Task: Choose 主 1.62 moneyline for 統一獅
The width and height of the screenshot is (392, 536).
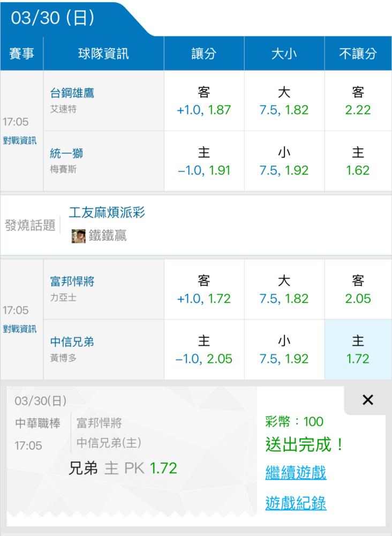Action: (x=358, y=161)
